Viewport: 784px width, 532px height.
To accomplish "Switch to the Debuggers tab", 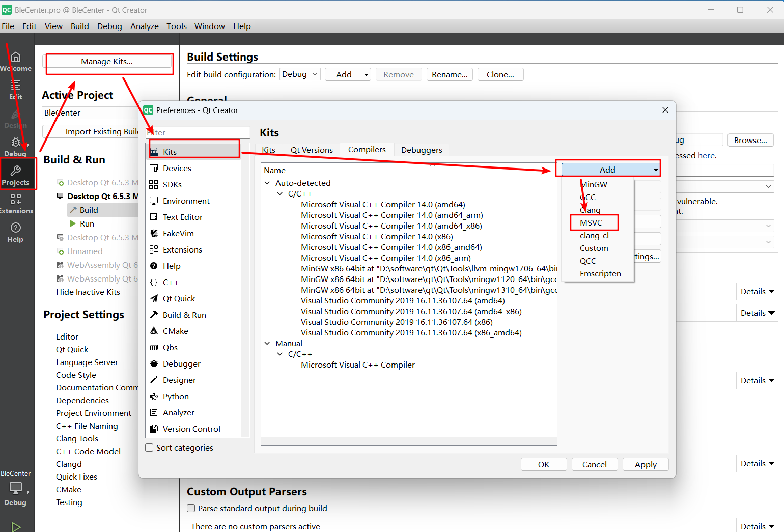I will [421, 150].
